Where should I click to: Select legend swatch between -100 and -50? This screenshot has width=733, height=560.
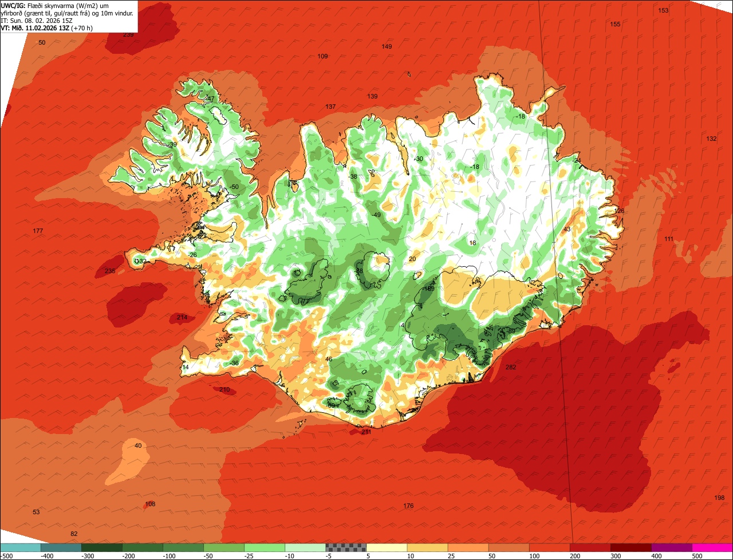(183, 547)
